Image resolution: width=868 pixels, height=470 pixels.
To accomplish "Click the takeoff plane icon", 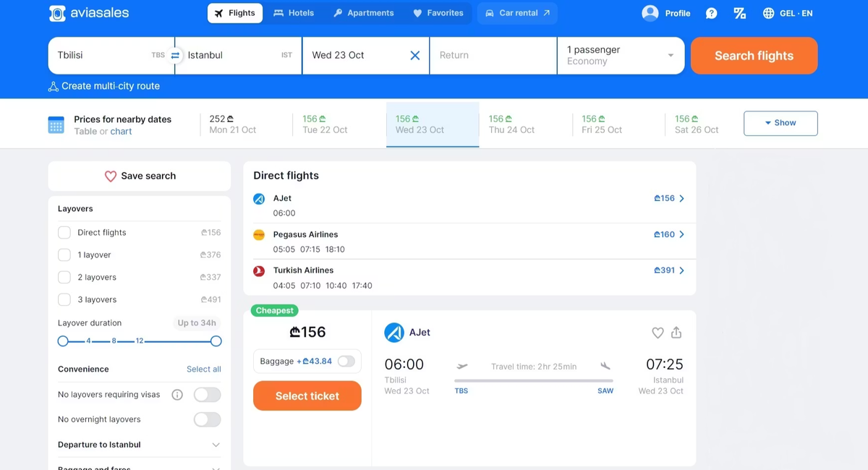I will click(x=462, y=367).
